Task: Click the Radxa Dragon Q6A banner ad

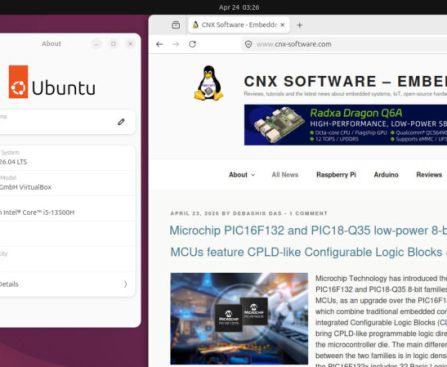Action: pyautogui.click(x=345, y=125)
